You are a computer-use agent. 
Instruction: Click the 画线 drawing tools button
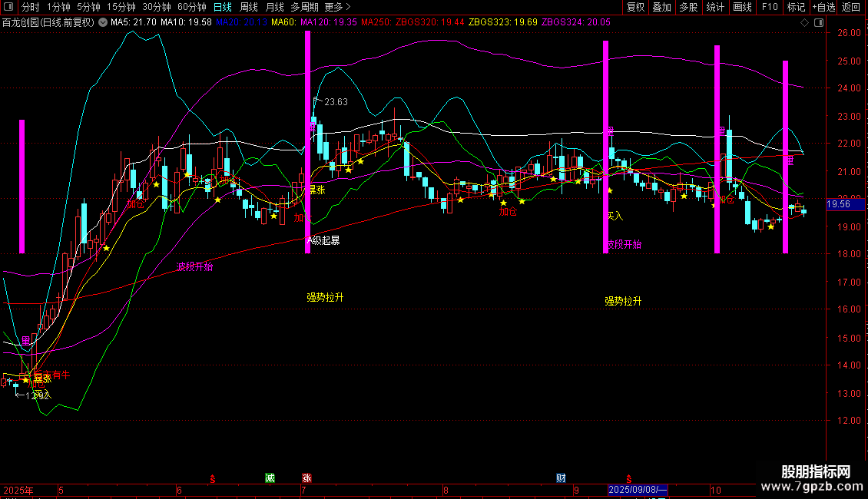pyautogui.click(x=742, y=7)
